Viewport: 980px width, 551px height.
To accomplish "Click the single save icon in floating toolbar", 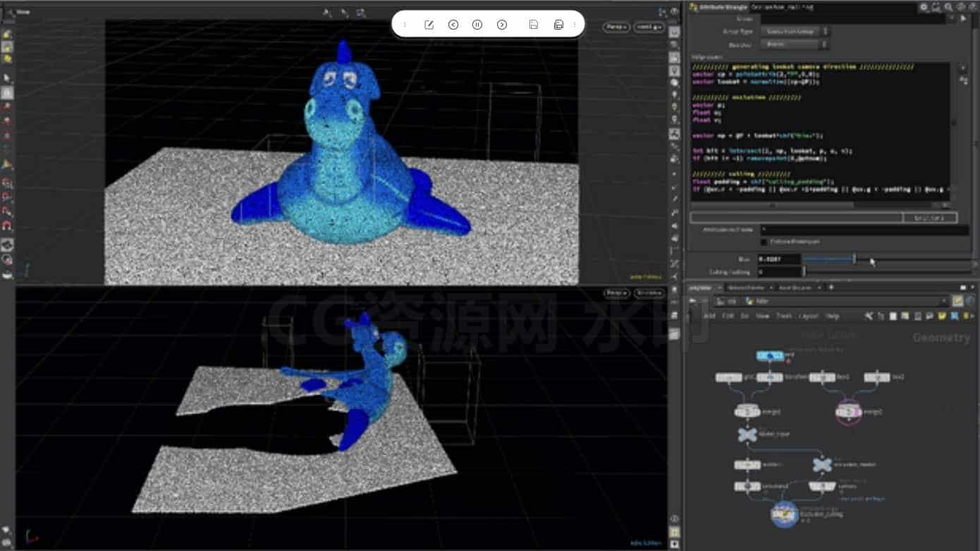I will 534,25.
